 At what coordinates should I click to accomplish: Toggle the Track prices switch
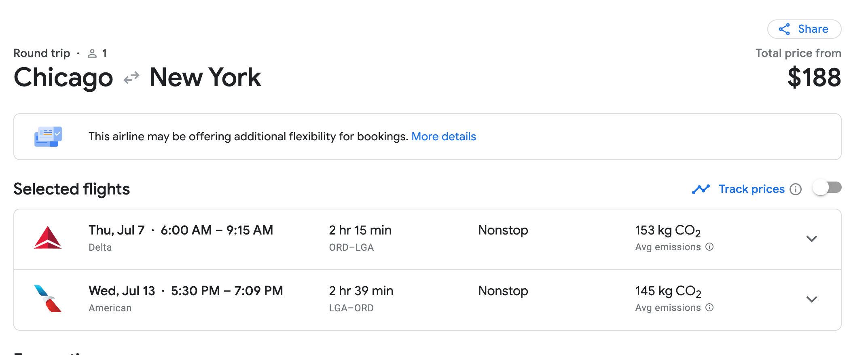(x=827, y=188)
